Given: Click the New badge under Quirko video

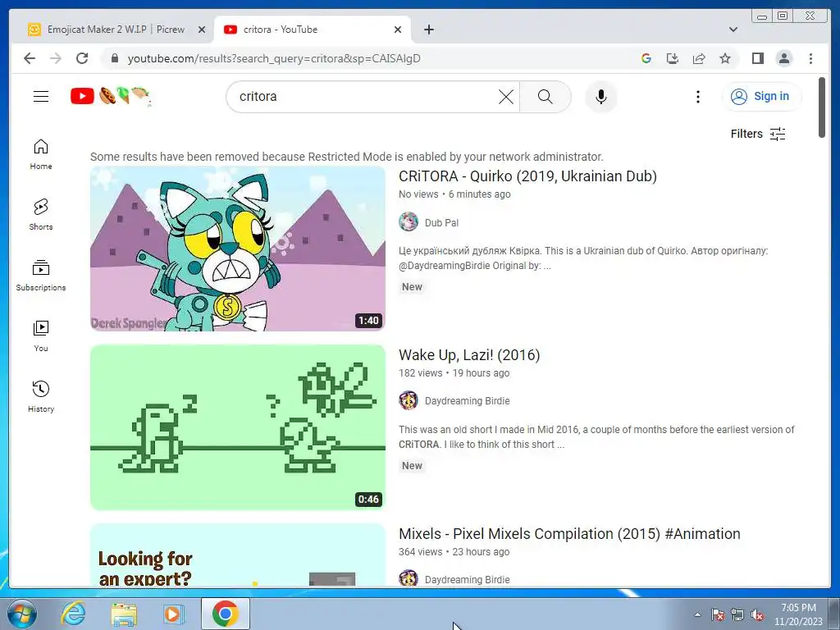Looking at the screenshot, I should (412, 287).
